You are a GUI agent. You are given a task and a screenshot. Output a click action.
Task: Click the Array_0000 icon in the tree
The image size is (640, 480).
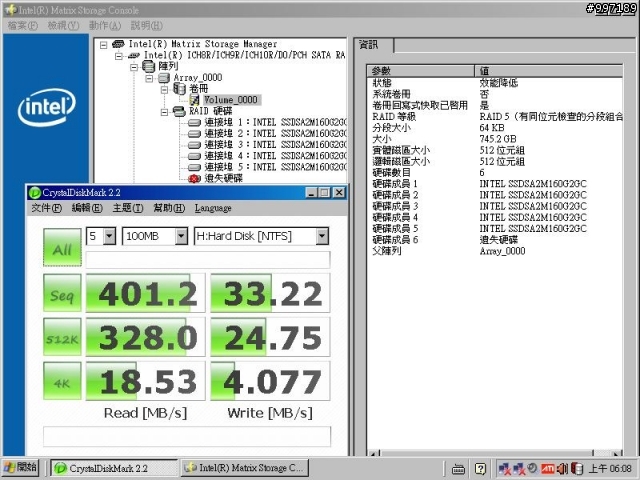coord(164,78)
